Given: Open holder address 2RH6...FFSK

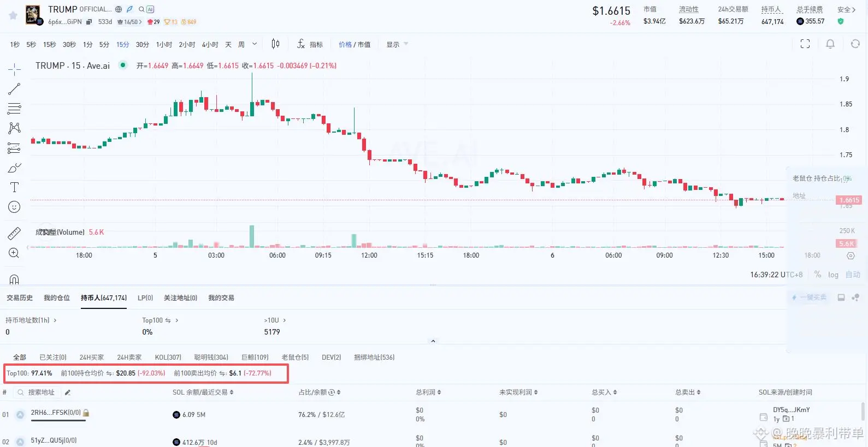Looking at the screenshot, I should [56, 413].
